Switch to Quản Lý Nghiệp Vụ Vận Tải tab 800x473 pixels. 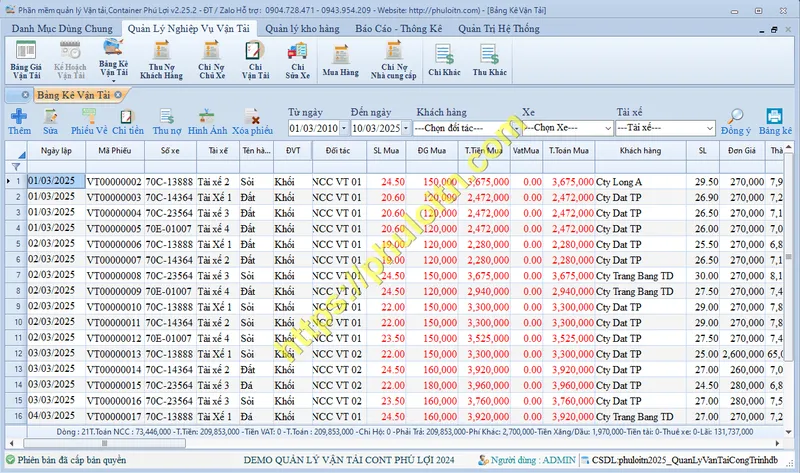point(188,29)
